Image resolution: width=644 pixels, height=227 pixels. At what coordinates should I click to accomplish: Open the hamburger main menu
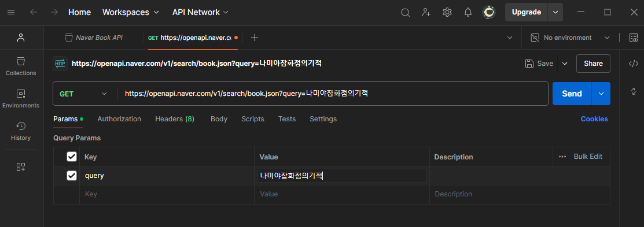(x=11, y=12)
